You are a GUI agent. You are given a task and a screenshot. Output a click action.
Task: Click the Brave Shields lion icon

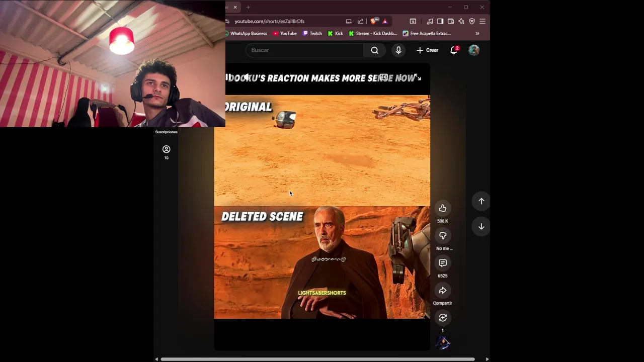coord(373,21)
